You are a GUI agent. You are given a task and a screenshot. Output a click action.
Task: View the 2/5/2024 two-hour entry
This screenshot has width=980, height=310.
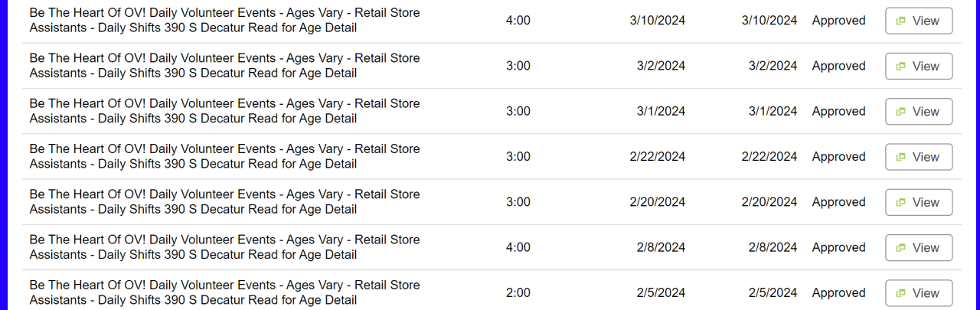[x=918, y=292]
